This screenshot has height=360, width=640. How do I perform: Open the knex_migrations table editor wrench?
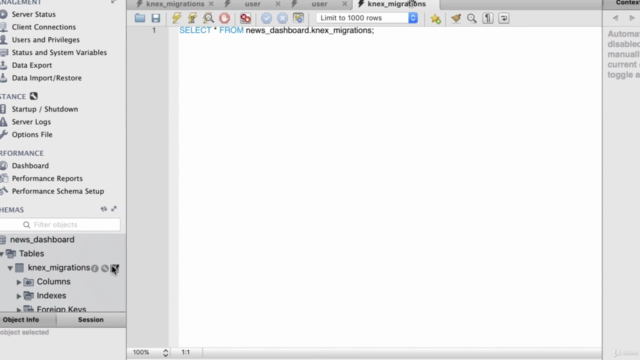tap(105, 268)
